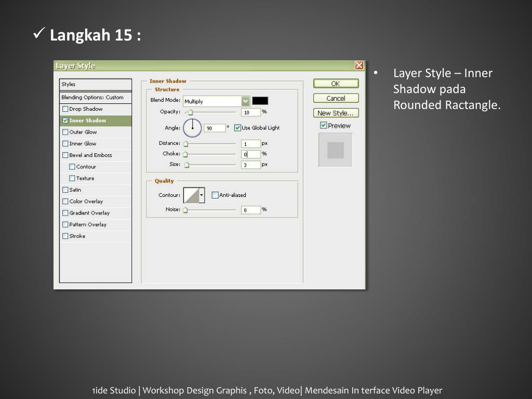Enable the Stroke checkbox

coord(65,236)
